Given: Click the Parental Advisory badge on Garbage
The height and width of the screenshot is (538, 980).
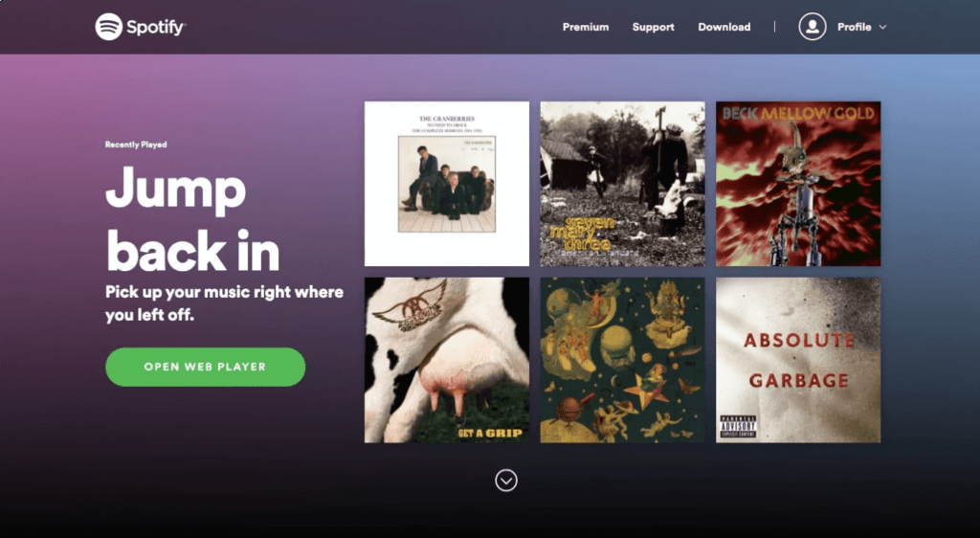Looking at the screenshot, I should (738, 426).
